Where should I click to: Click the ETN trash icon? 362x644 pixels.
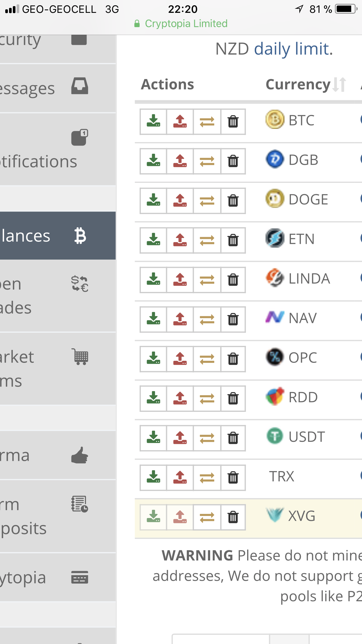233,240
